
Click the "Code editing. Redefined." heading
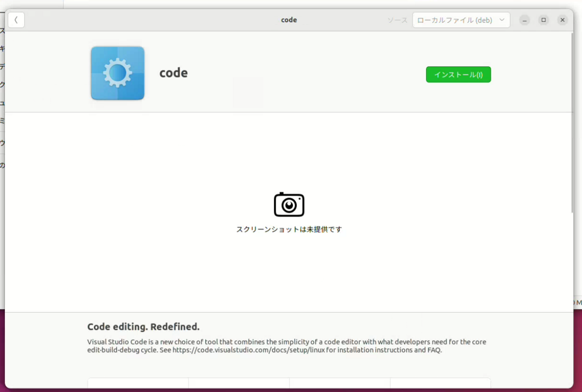[x=144, y=327]
